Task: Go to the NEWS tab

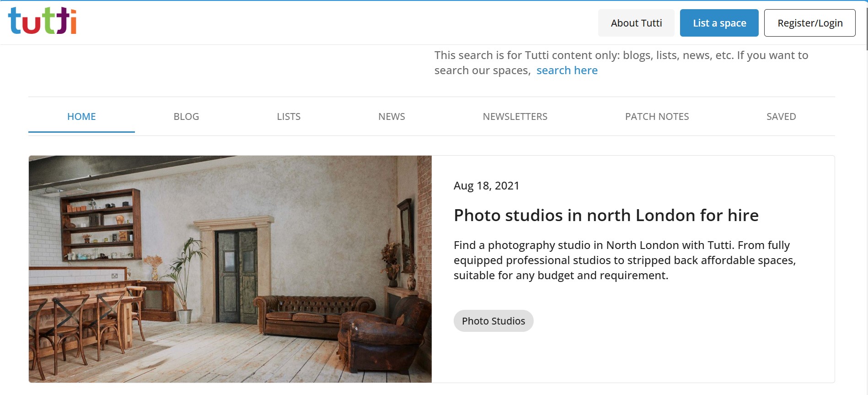Action: (391, 117)
